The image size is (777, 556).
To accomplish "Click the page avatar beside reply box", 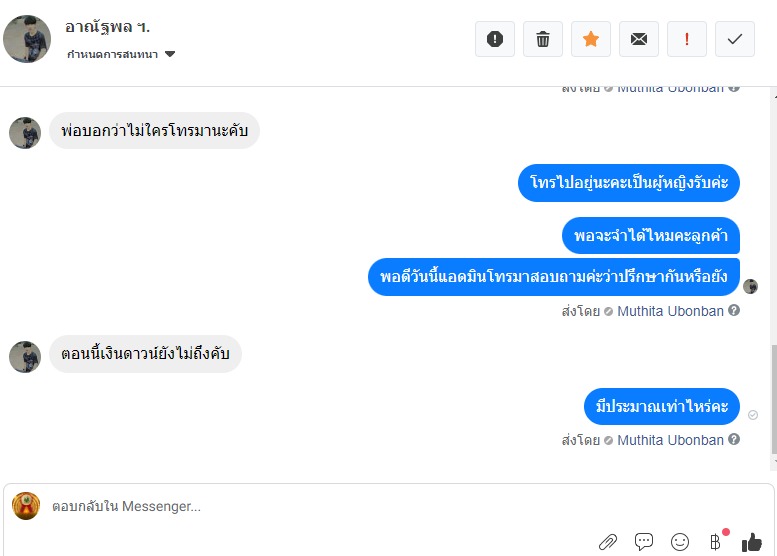I will (x=26, y=506).
